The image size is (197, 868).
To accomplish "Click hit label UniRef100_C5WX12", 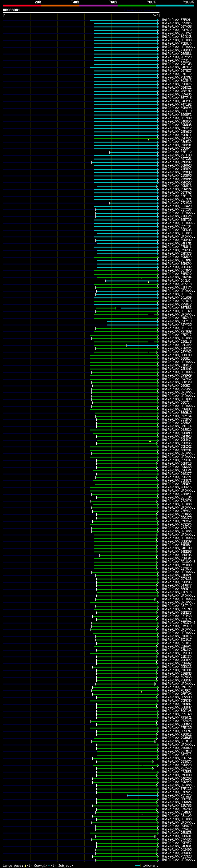I will click(x=177, y=128).
